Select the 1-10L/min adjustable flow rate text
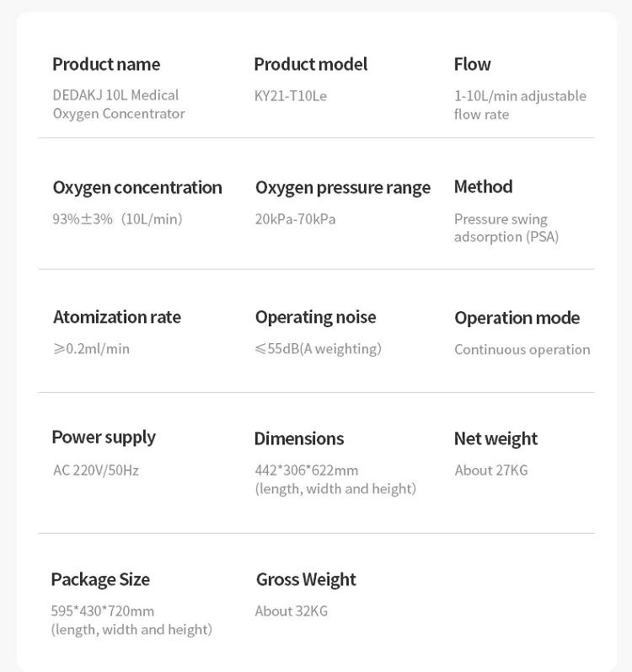Screen dimensions: 632x672 pyautogui.click(x=520, y=105)
